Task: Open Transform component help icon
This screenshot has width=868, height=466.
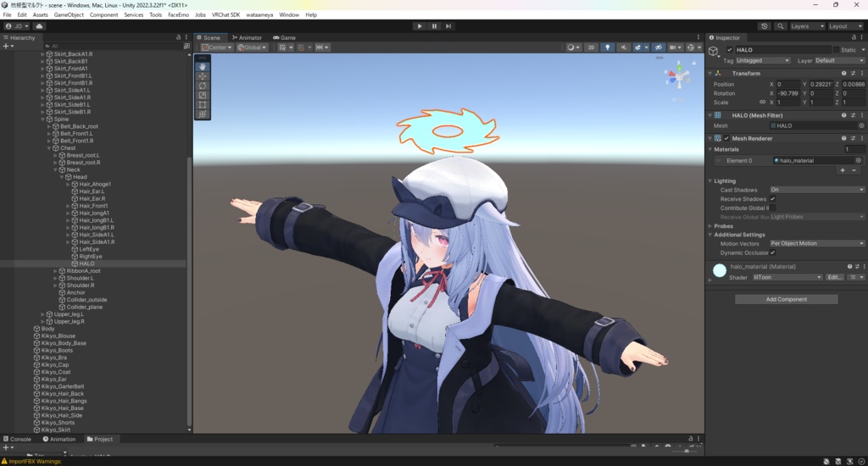Action: pos(844,73)
